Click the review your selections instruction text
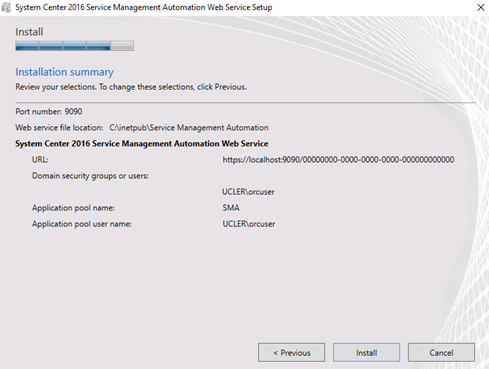The width and height of the screenshot is (489, 369). 131,87
